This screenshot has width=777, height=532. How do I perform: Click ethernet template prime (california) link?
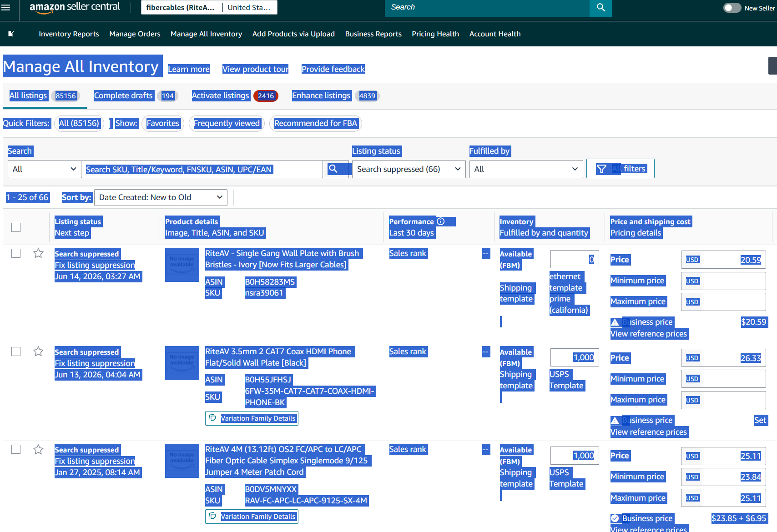pyautogui.click(x=569, y=293)
